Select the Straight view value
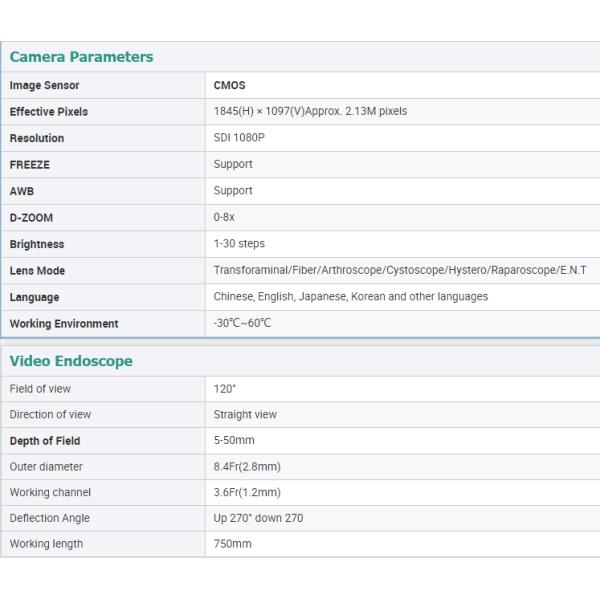The width and height of the screenshot is (600, 600). 245,415
